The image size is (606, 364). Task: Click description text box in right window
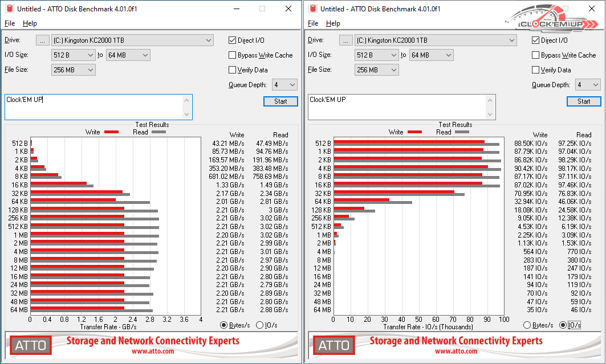point(396,107)
